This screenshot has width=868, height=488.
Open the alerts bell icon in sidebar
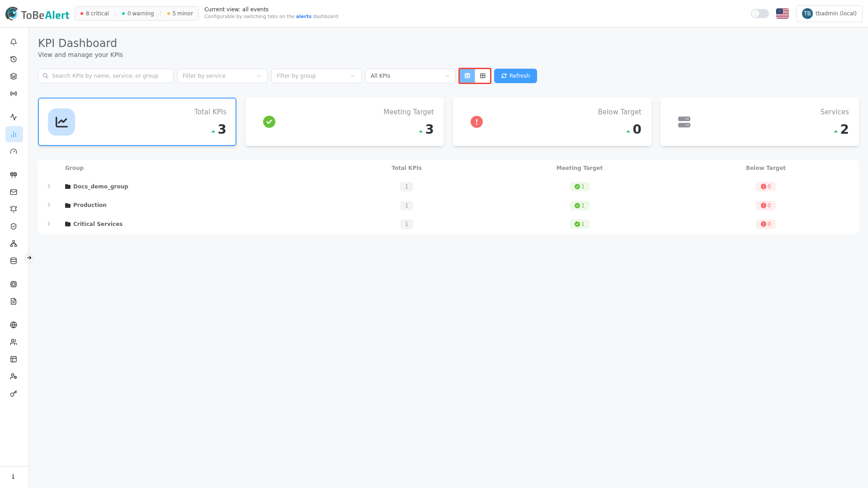[14, 42]
